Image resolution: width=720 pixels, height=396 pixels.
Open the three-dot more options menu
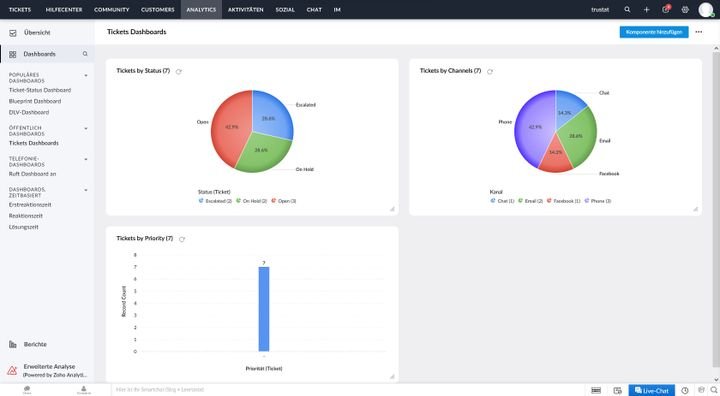[698, 32]
